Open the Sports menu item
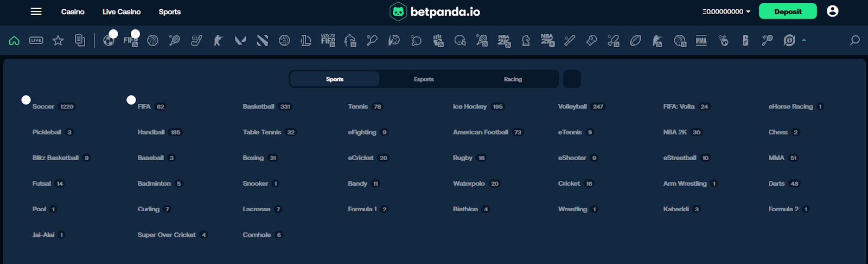 170,11
